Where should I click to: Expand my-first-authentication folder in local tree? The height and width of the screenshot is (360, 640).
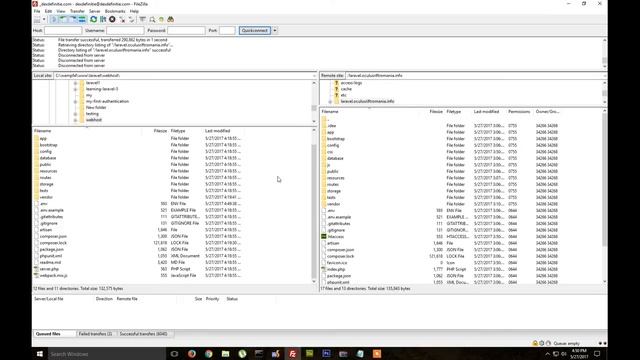(x=75, y=101)
